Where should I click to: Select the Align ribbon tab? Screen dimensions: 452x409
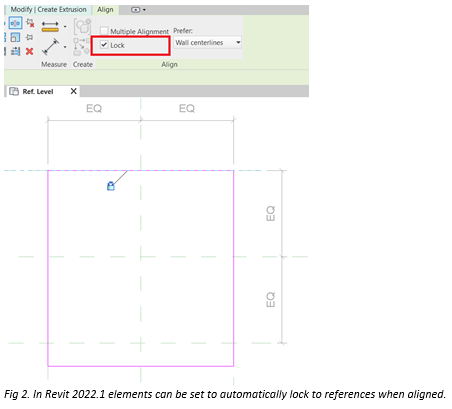[105, 10]
